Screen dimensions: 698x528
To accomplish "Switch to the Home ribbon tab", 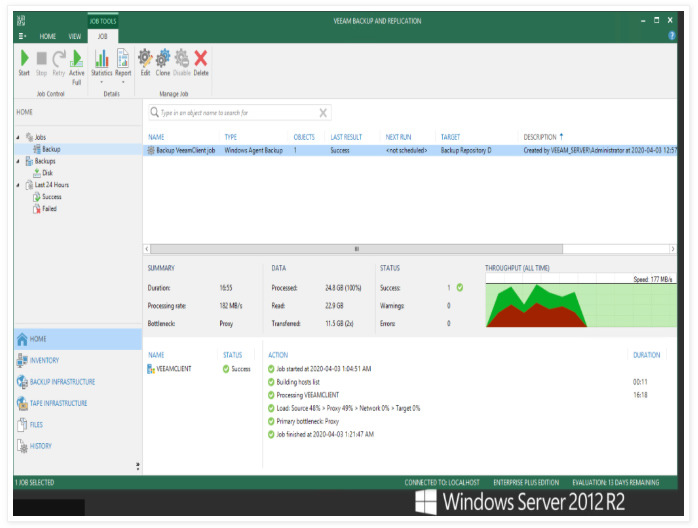I will 48,36.
